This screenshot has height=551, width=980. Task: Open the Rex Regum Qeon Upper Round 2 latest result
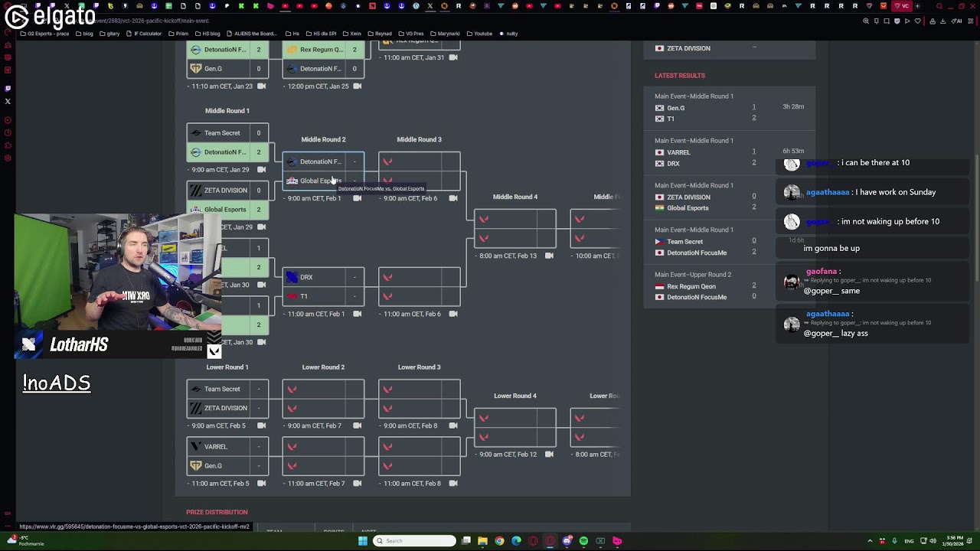click(x=730, y=285)
